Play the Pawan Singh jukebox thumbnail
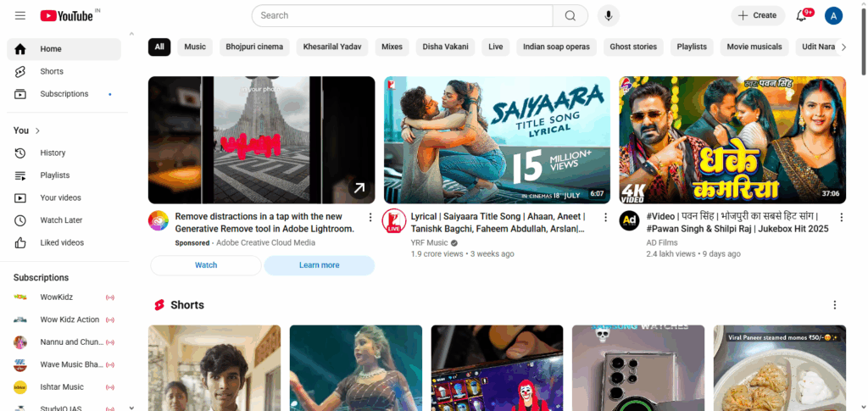Screen dimensions: 868x411 732,140
